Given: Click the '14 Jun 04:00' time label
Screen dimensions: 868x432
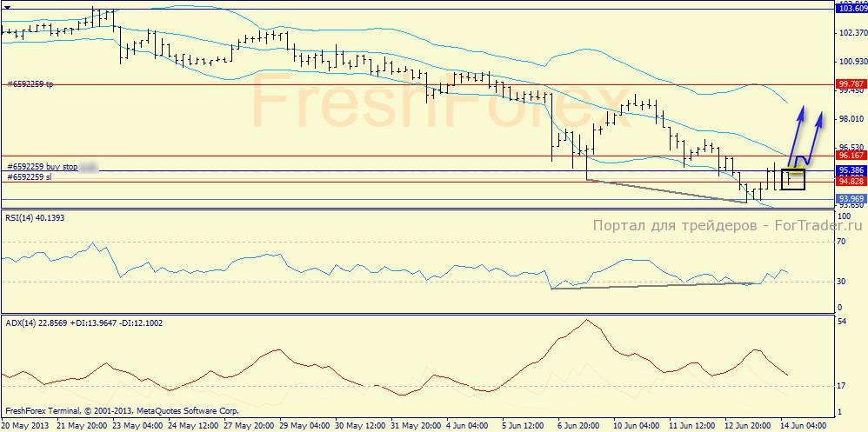Looking at the screenshot, I should pyautogui.click(x=805, y=426).
